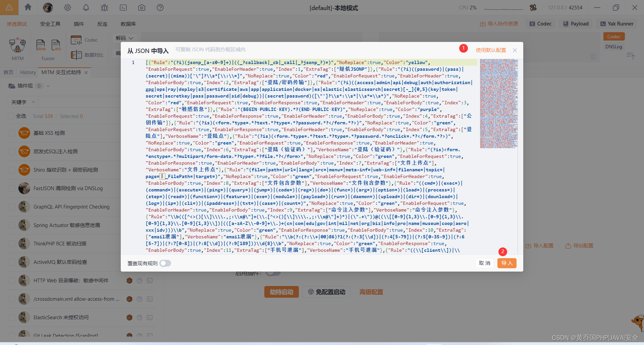Open the 反连 menu

click(102, 24)
